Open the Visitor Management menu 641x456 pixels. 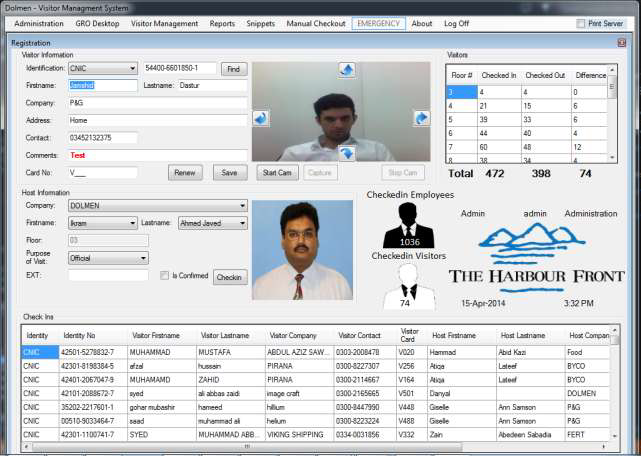[x=164, y=24]
